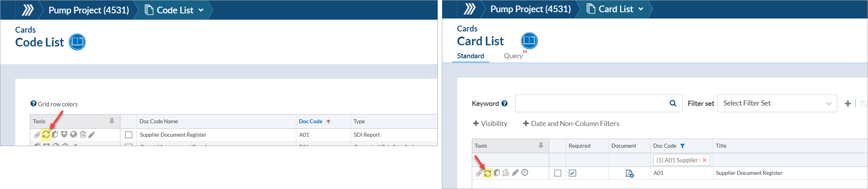Click the trash icon for Supplier Document Register
The image size is (868, 189).
coord(83,134)
